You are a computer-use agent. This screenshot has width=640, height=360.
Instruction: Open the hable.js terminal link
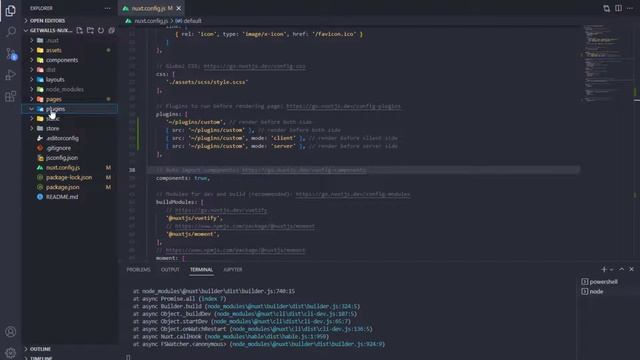tap(266, 337)
